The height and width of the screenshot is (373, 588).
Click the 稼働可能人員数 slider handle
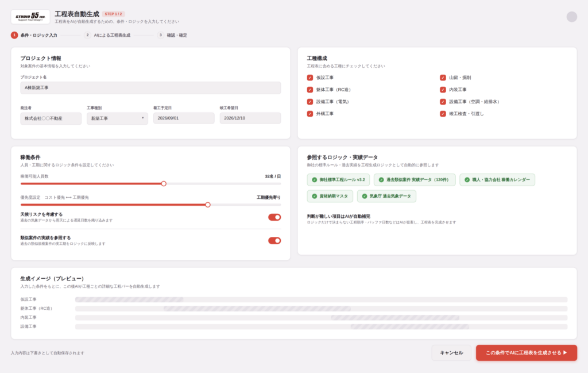tap(164, 184)
